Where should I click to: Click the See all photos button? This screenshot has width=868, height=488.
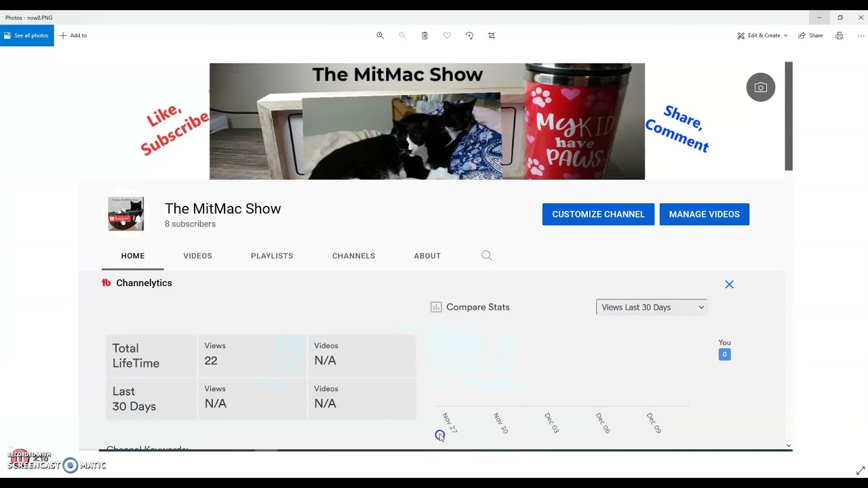click(x=27, y=35)
